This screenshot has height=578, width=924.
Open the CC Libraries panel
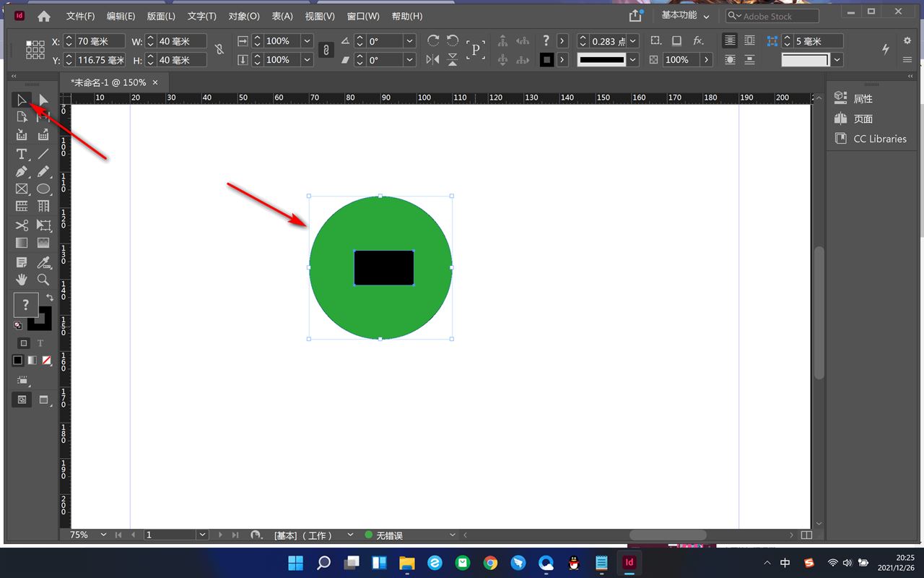(870, 139)
